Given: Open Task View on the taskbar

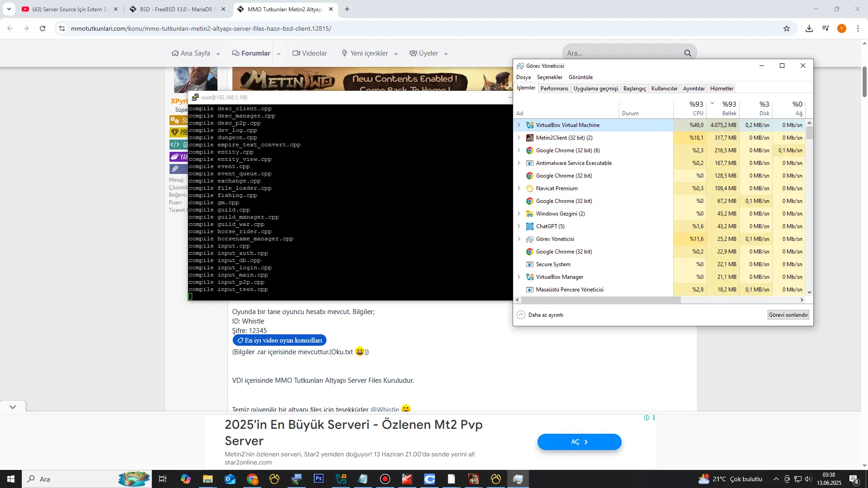Looking at the screenshot, I should [163, 479].
